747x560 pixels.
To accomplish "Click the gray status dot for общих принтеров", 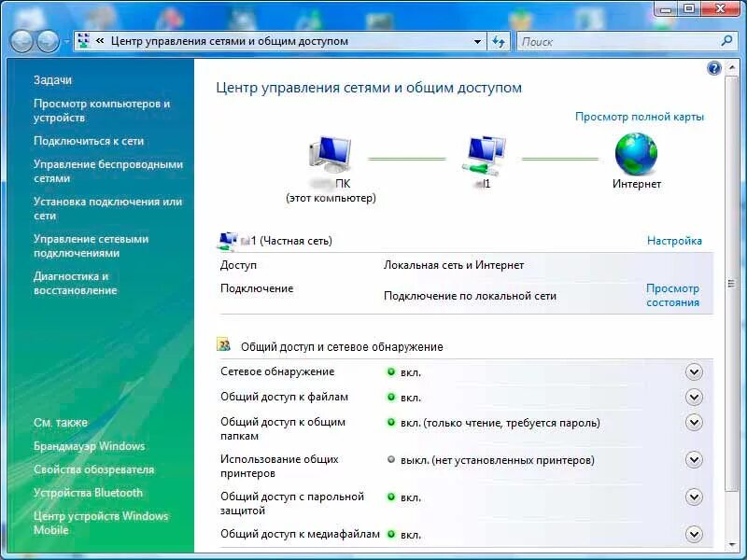I will click(391, 459).
